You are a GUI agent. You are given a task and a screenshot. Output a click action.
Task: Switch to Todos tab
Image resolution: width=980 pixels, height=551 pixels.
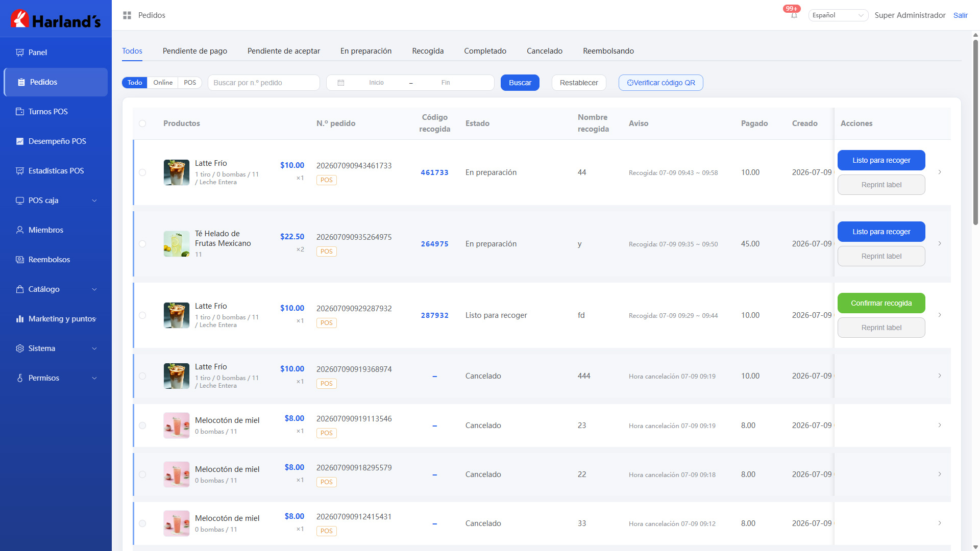(132, 51)
